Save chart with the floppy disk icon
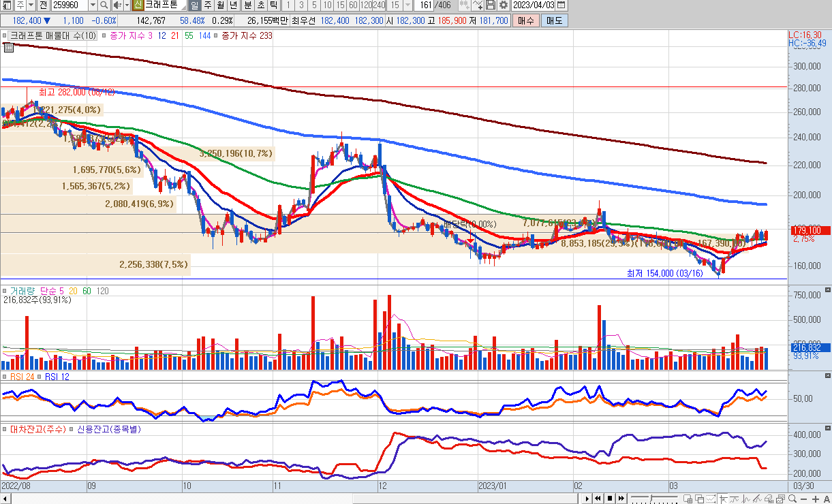The height and width of the screenshot is (504, 832). click(x=491, y=5)
